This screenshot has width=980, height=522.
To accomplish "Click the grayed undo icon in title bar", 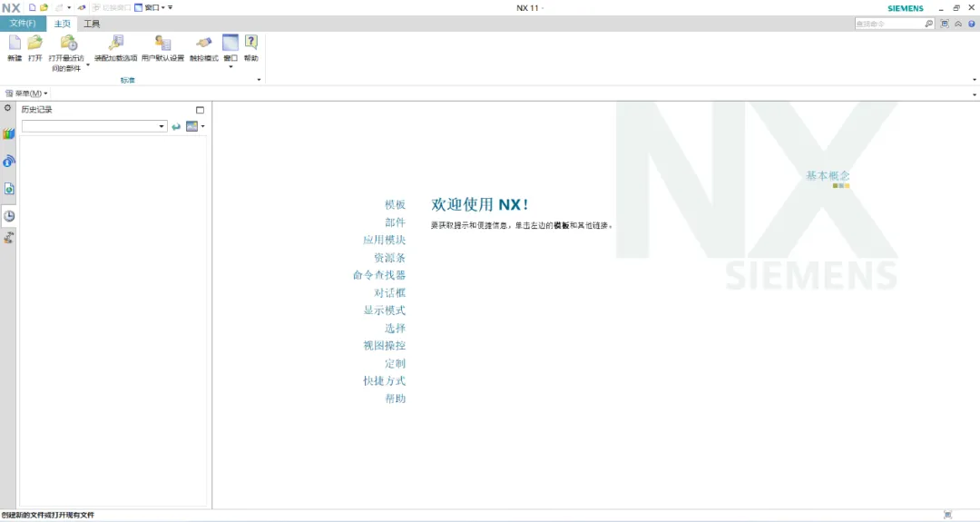I will pyautogui.click(x=59, y=7).
